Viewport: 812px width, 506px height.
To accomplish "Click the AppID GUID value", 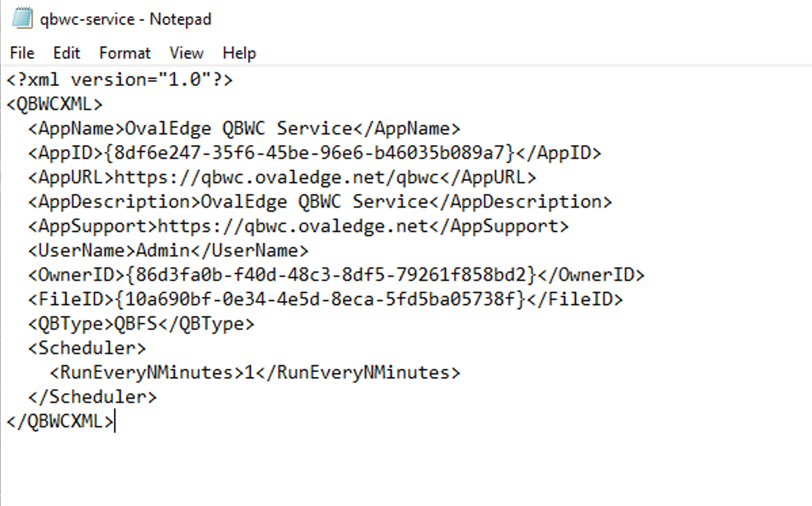I will point(310,153).
